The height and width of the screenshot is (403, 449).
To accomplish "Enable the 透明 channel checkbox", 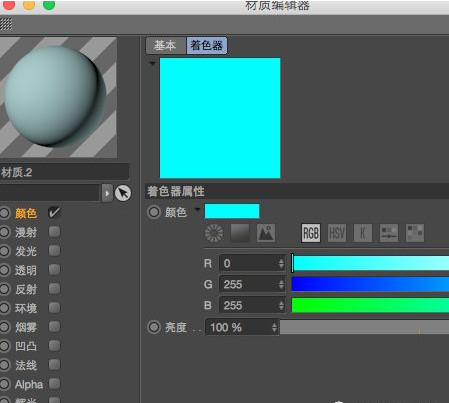I will pos(54,269).
